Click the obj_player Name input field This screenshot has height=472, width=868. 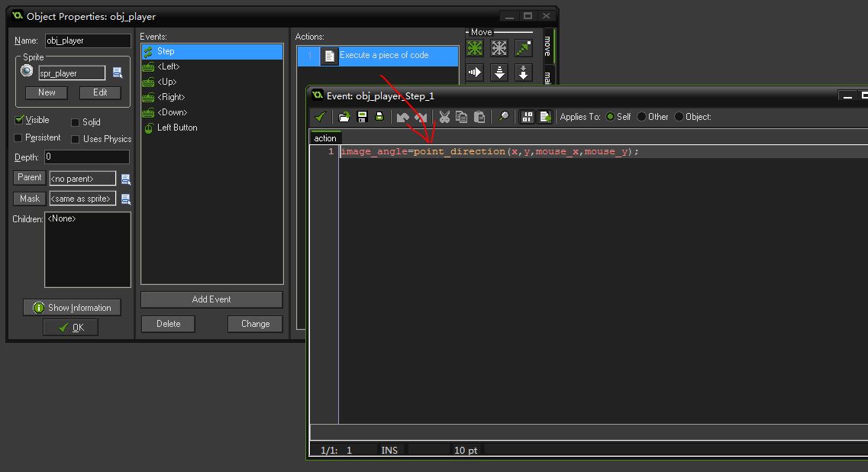coord(88,40)
